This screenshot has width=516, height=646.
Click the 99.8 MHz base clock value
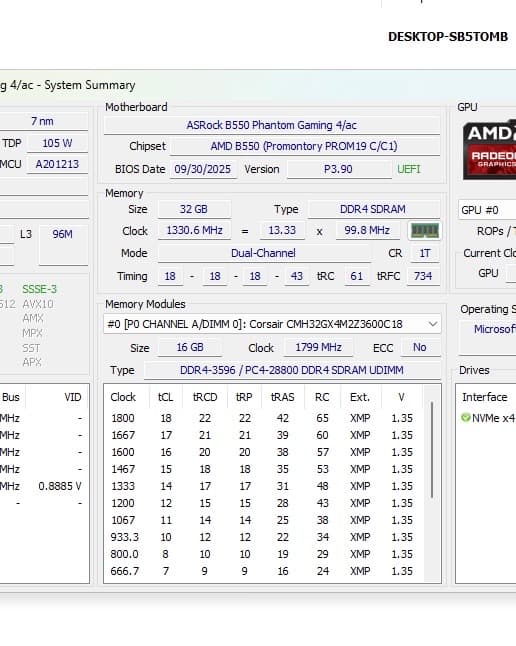(367, 230)
